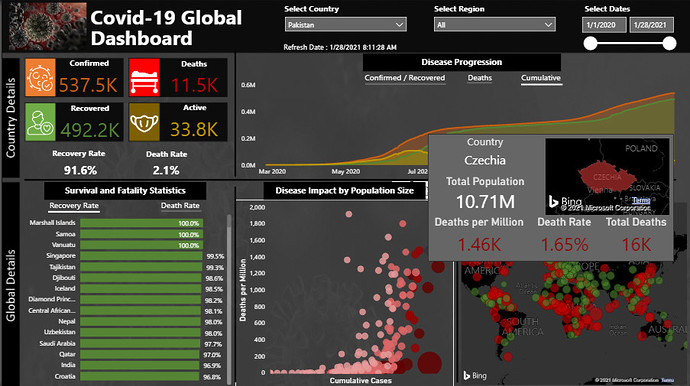This screenshot has height=386, width=690.
Task: Open the Select Region dropdown showing All
Action: point(495,25)
